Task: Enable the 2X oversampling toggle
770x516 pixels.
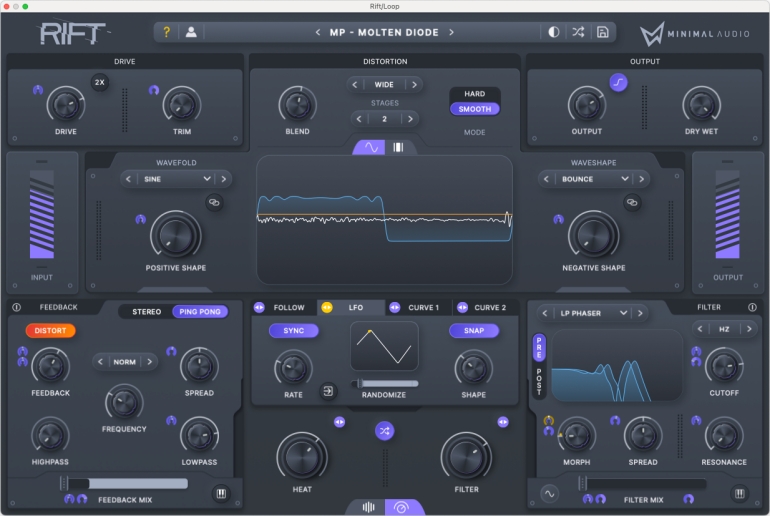Action: pyautogui.click(x=99, y=82)
